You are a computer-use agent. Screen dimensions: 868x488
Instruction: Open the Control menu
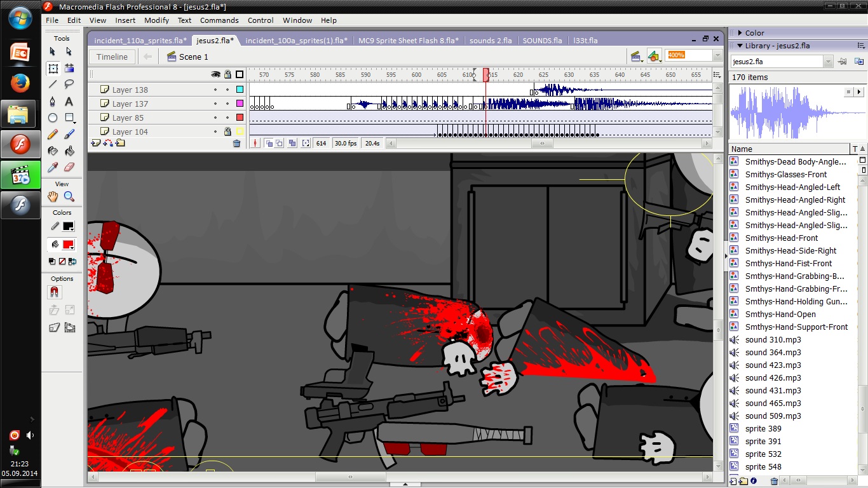261,20
